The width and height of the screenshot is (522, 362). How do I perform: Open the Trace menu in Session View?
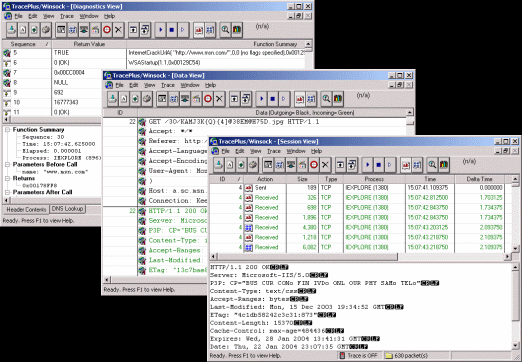273,151
